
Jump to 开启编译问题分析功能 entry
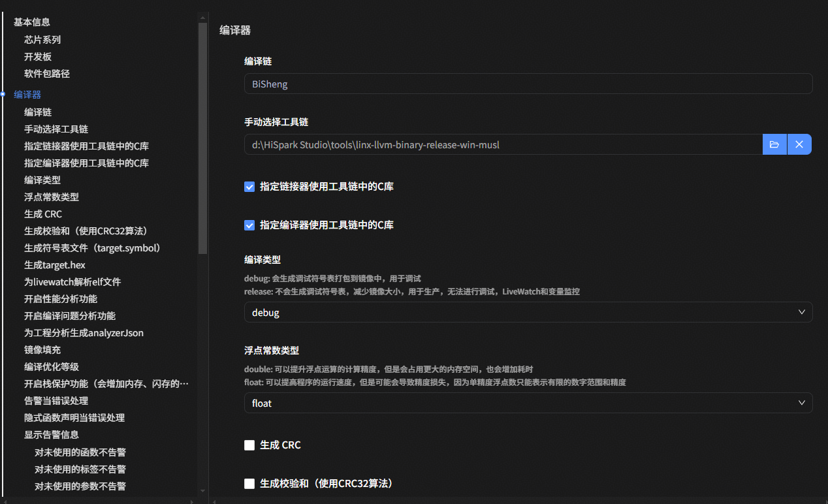click(70, 316)
